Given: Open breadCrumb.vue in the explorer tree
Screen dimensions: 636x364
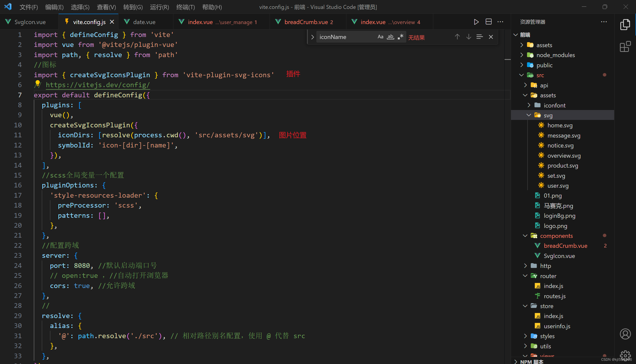Looking at the screenshot, I should tap(562, 246).
